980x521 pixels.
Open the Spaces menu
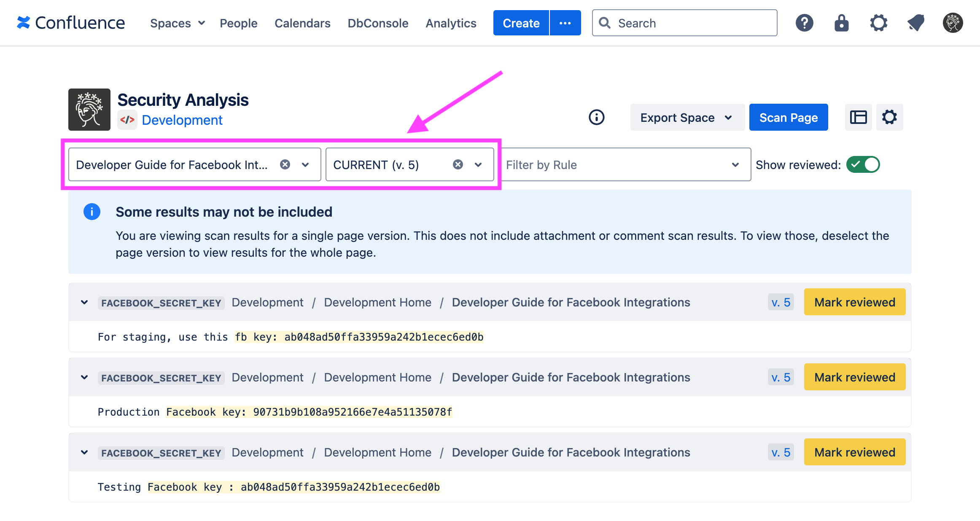pos(177,23)
